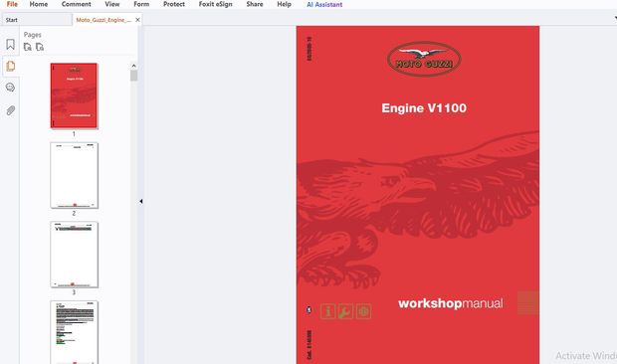Open the File menu
617x364 pixels.
[12, 4]
